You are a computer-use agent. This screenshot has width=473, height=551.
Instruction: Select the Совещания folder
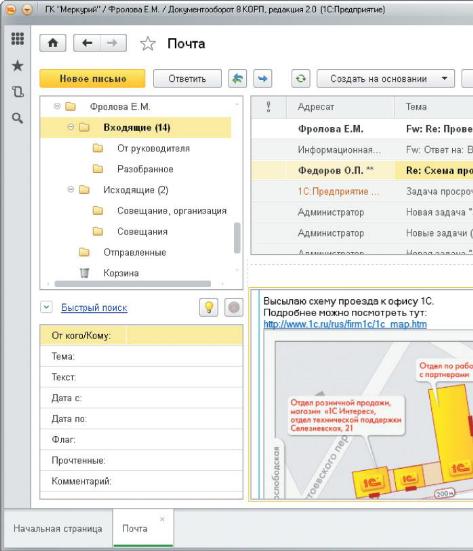(142, 232)
